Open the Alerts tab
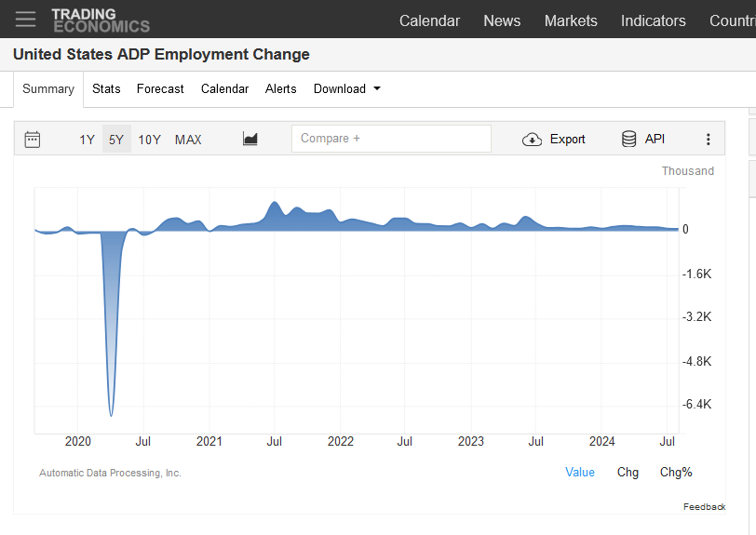 (280, 89)
